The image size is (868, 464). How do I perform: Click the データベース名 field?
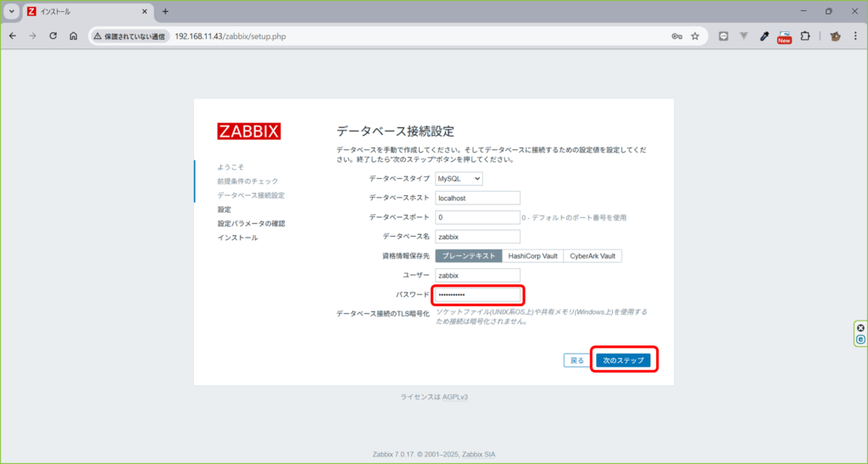click(477, 237)
